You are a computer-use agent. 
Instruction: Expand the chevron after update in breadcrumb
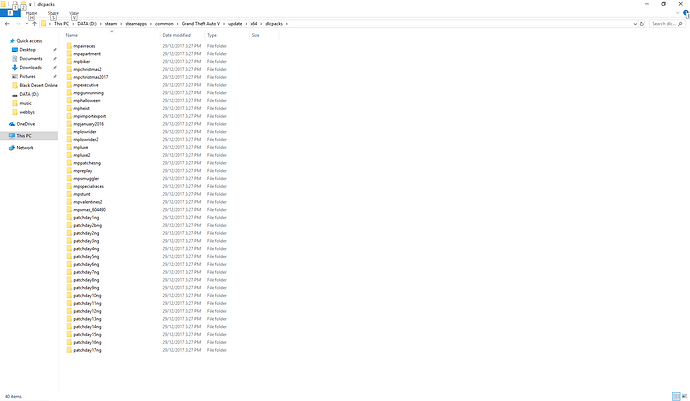pos(246,24)
